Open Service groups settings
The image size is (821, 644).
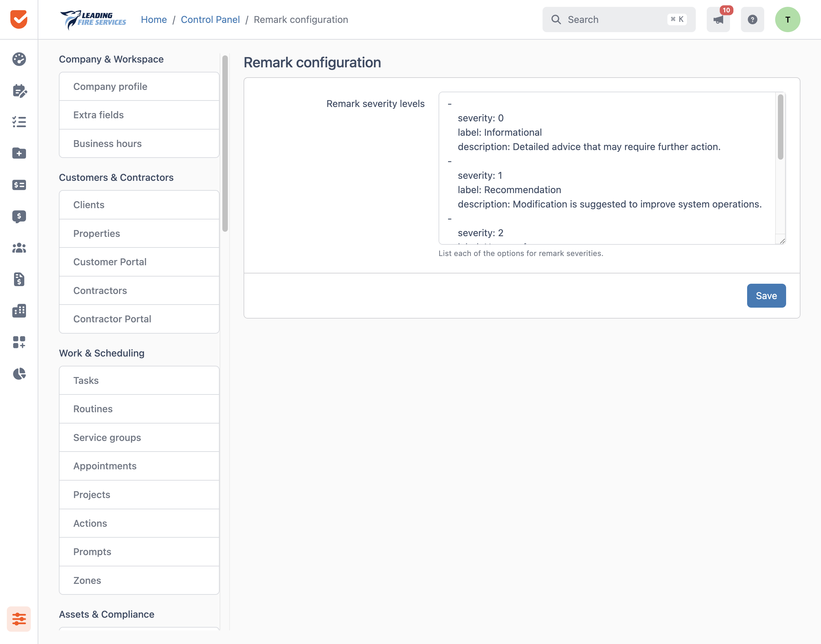pos(139,438)
